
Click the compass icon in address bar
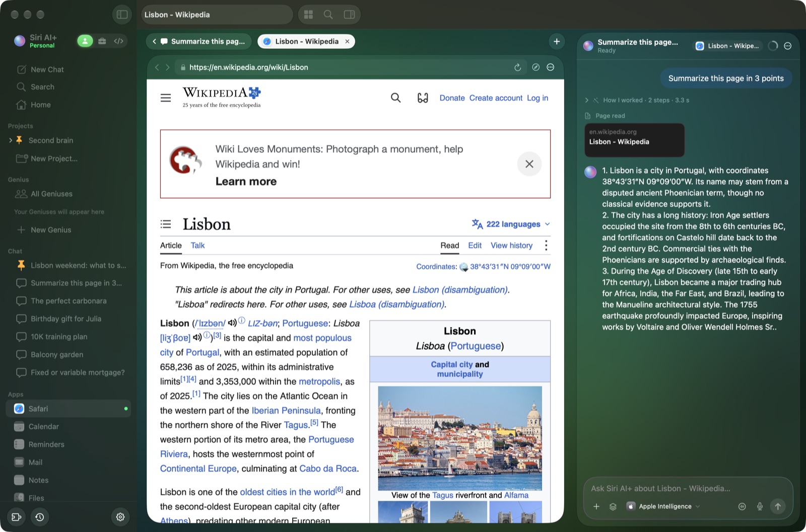[536, 67]
